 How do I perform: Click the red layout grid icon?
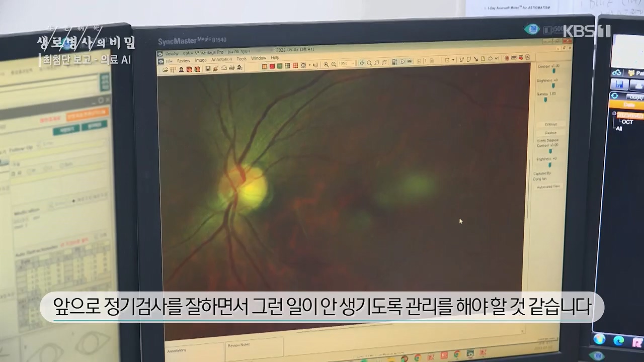(272, 66)
